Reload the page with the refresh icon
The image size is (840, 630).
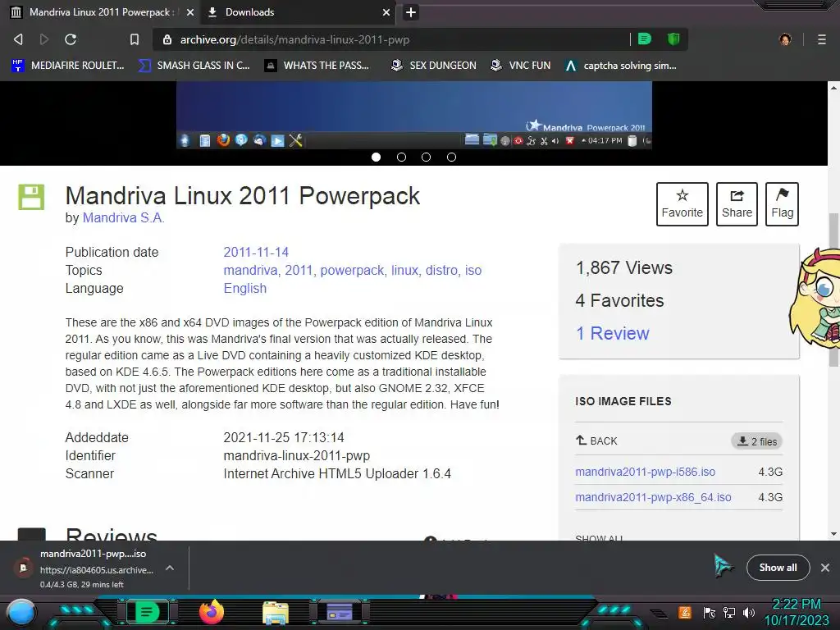[x=71, y=39]
